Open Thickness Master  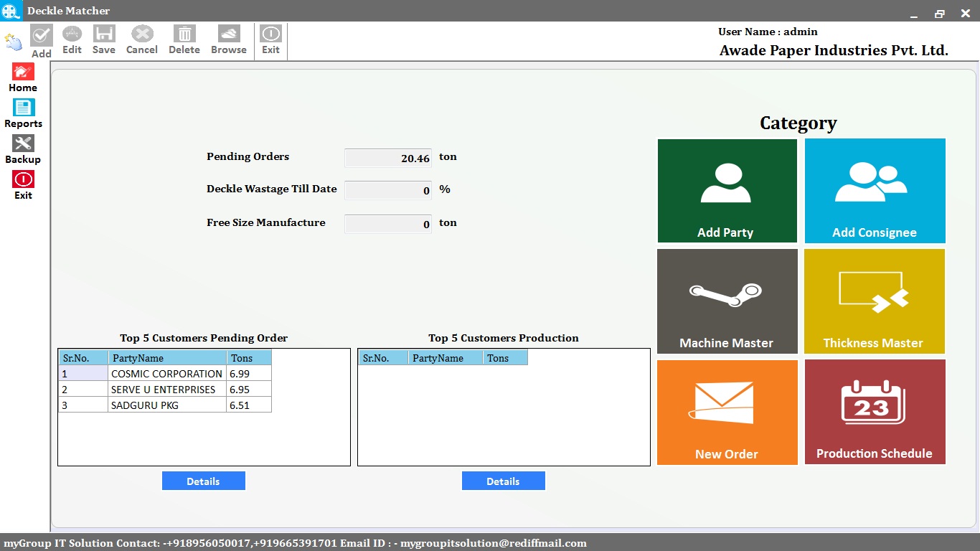point(875,301)
